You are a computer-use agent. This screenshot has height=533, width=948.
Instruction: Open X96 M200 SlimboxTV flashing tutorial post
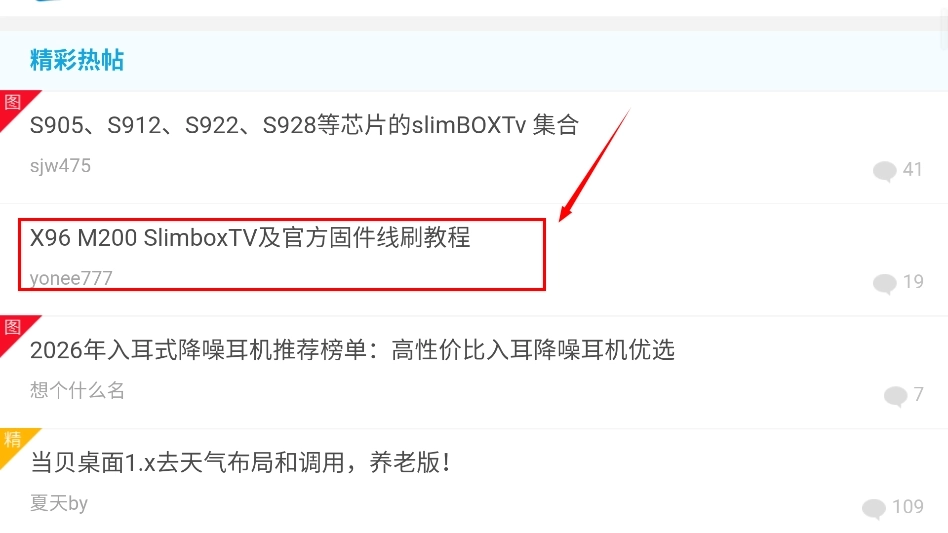click(x=250, y=237)
